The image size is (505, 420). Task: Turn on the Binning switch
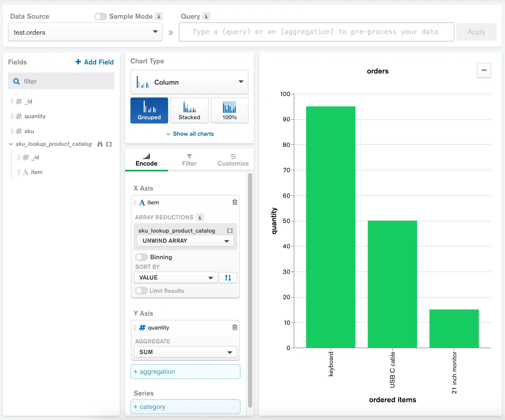141,257
